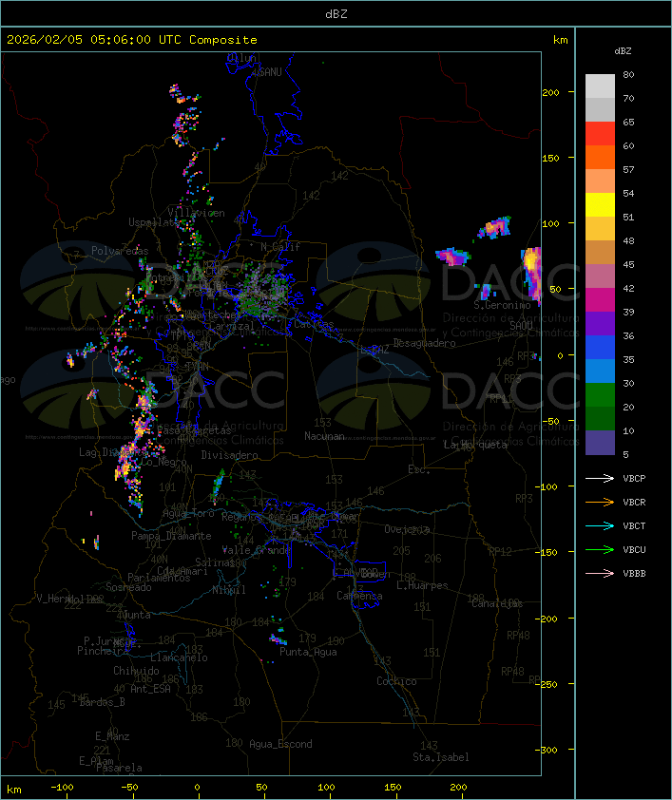
Task: Click the Polvaredas place label
Action: click(120, 251)
